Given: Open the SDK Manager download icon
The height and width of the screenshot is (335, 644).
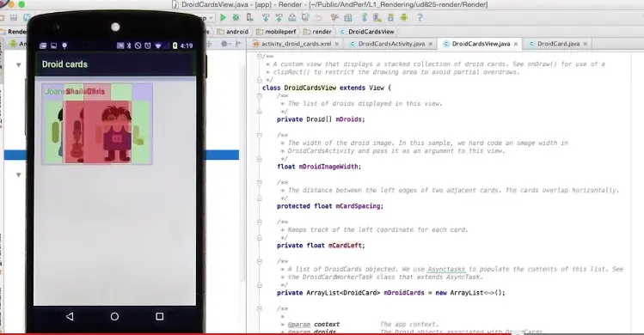Looking at the screenshot, I should [390, 18].
